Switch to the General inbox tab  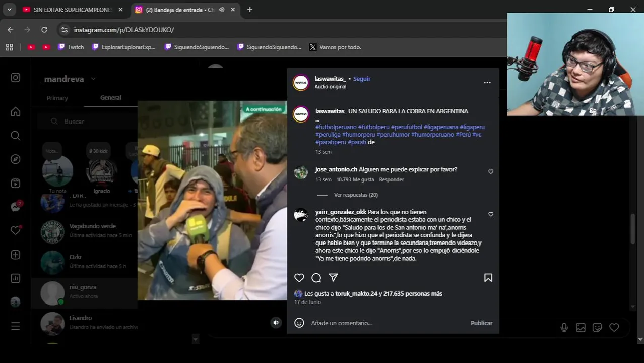[x=110, y=98]
